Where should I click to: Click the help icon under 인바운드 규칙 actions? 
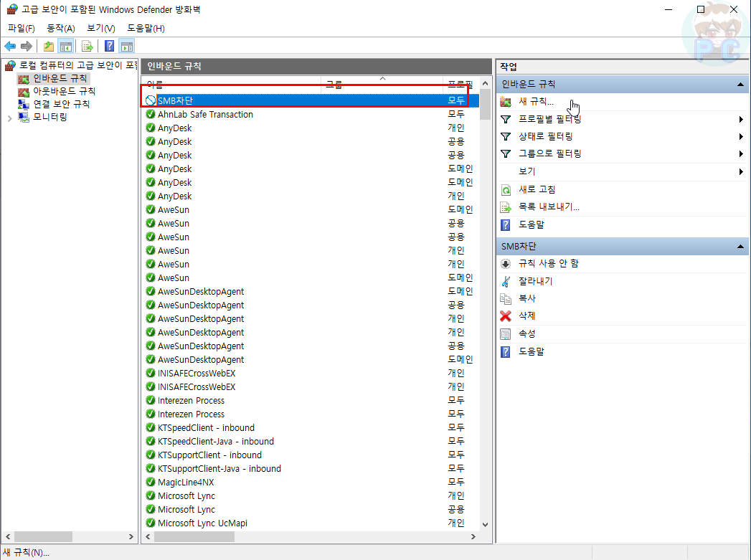505,224
